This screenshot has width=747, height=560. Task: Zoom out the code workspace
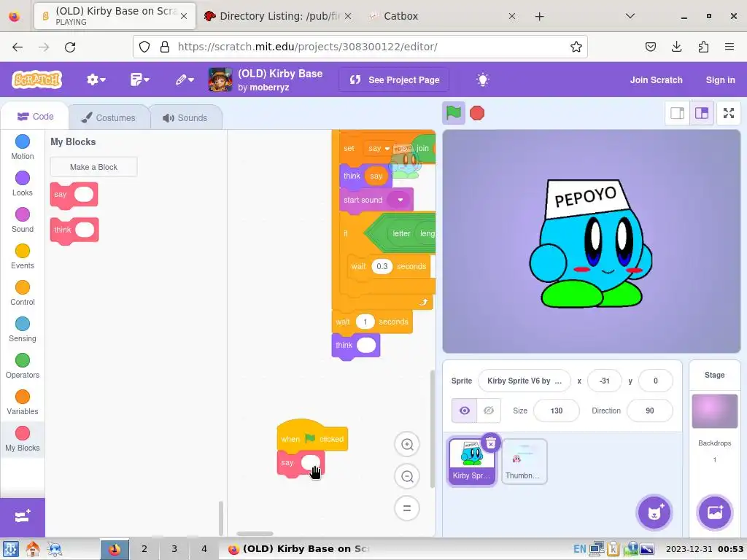coord(407,476)
